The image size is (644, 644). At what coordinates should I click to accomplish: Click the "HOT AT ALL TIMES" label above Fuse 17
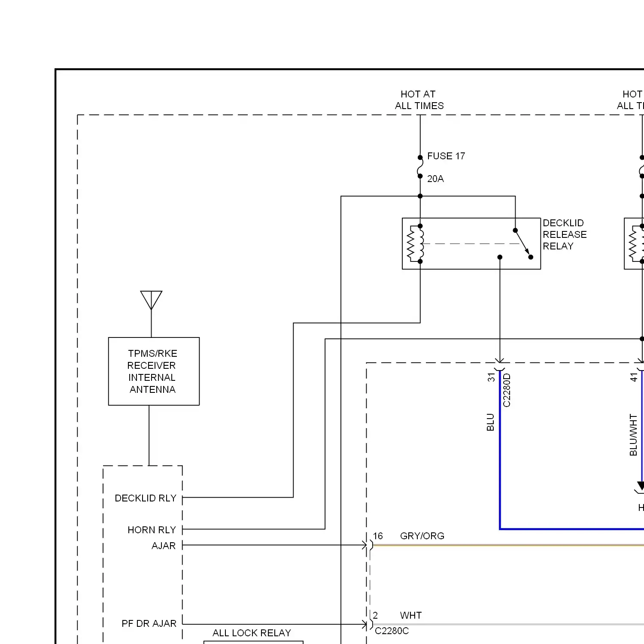click(x=419, y=100)
